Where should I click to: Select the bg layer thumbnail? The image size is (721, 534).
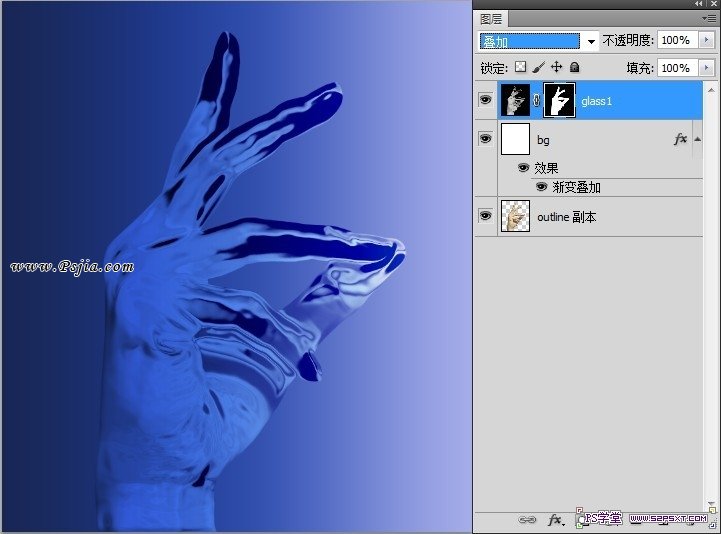515,139
